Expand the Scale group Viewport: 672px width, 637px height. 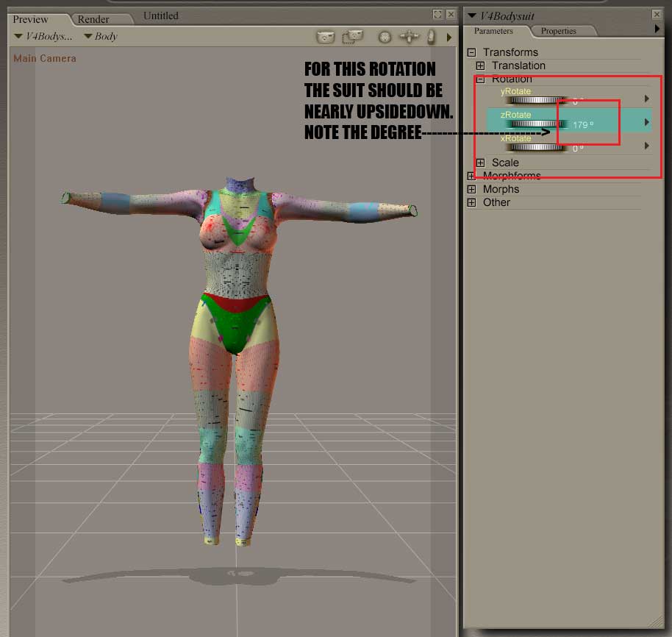[x=481, y=163]
